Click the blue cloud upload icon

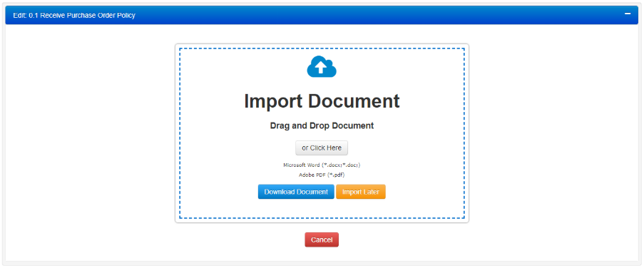[x=322, y=67]
